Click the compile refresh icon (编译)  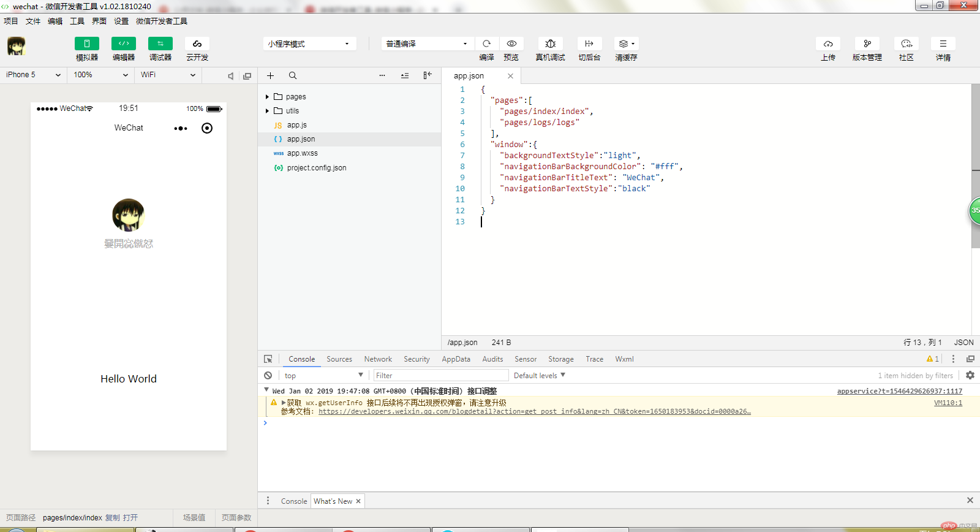(486, 44)
